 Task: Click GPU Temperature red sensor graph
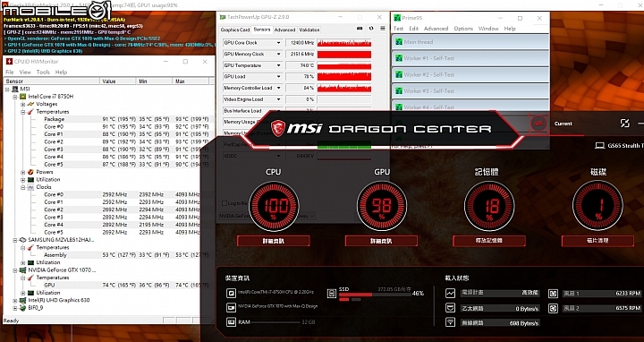coord(344,65)
